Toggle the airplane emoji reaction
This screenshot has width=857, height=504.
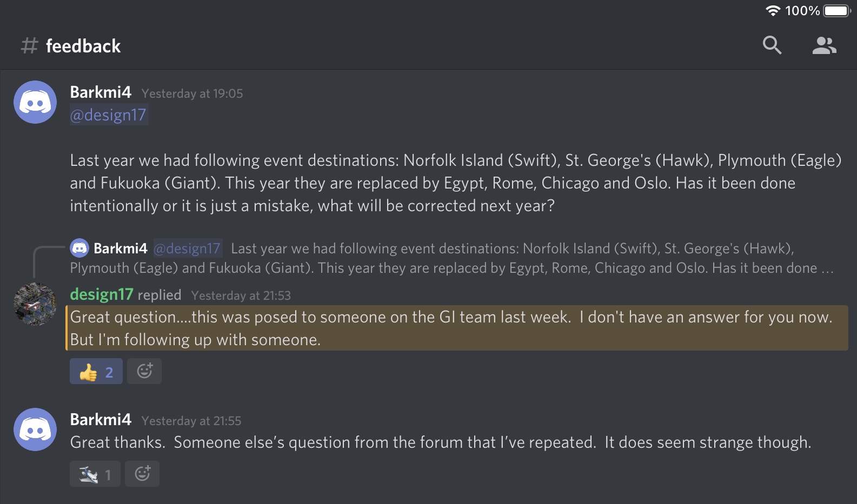(x=95, y=474)
